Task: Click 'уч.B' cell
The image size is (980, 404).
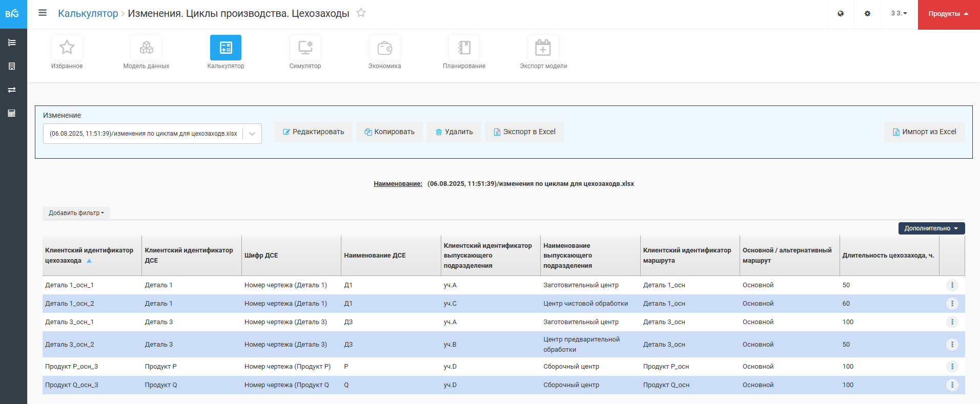Action: click(x=450, y=345)
